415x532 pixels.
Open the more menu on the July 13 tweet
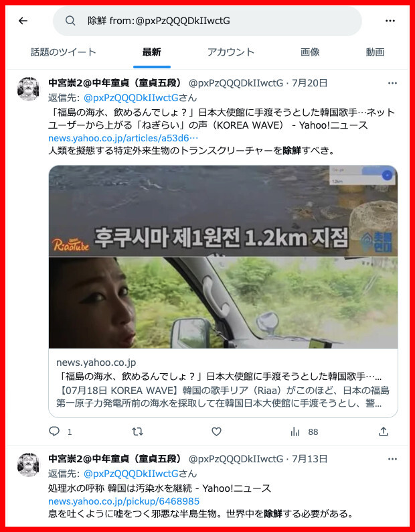coord(392,459)
